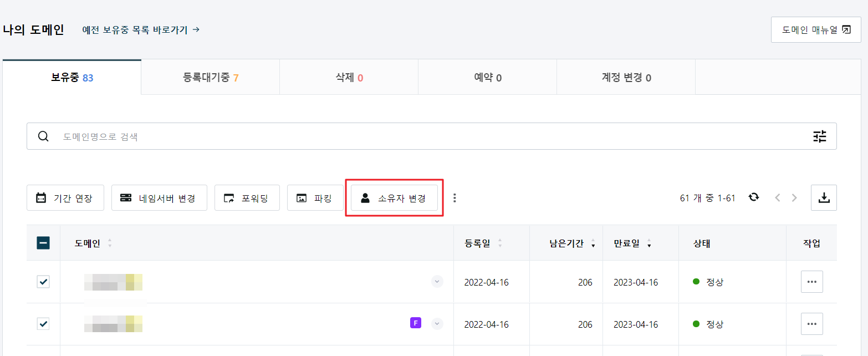The height and width of the screenshot is (356, 868).
Task: Open the 예전 보유중 목록 바로가기 link
Action: pyautogui.click(x=141, y=30)
